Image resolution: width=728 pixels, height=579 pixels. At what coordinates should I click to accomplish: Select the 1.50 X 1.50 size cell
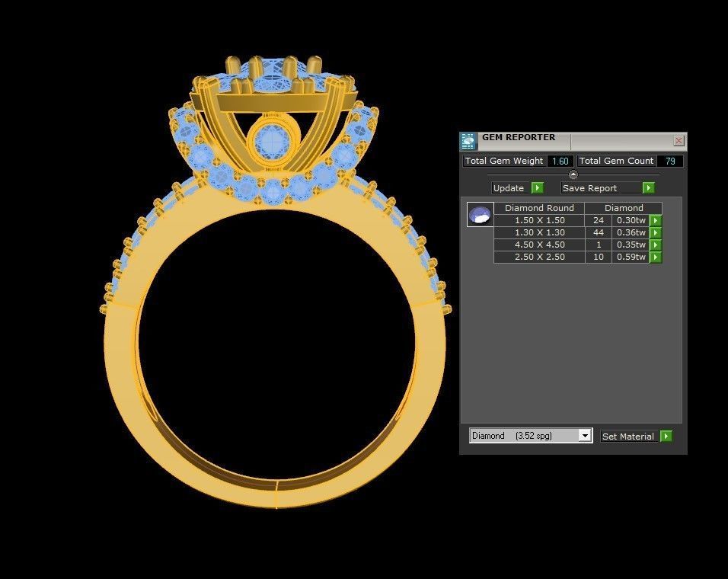[539, 220]
